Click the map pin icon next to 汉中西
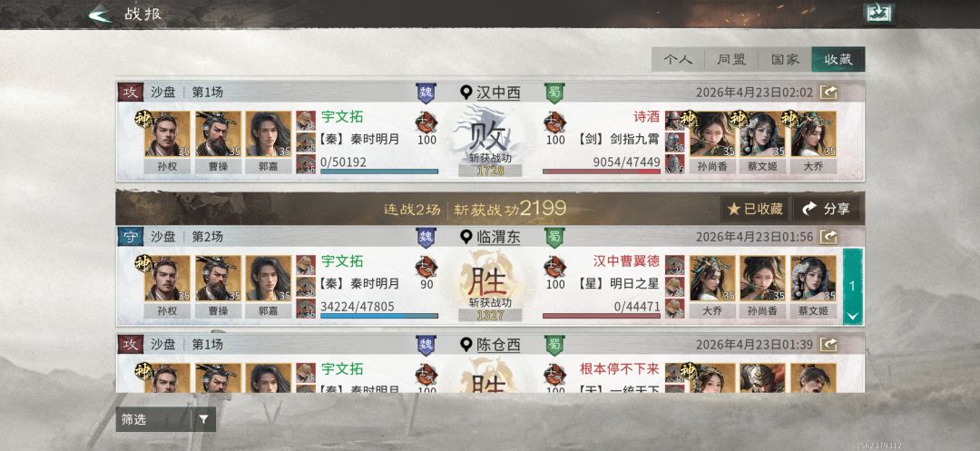 [465, 93]
